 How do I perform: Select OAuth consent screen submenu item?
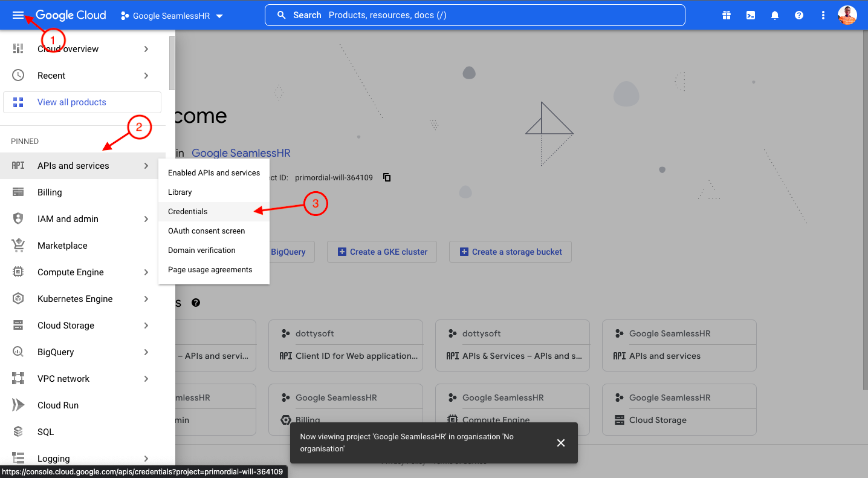[x=214, y=231]
